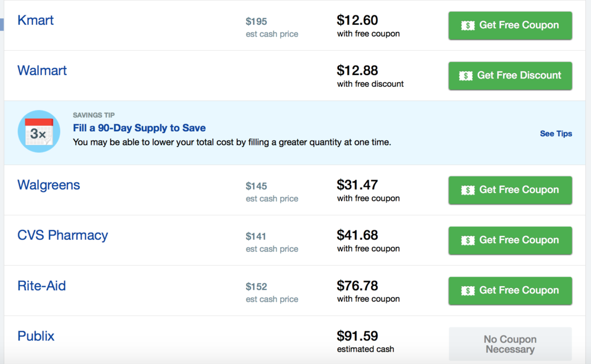Click the Walgreens $31.47 coupon price
This screenshot has width=591, height=364.
[357, 185]
